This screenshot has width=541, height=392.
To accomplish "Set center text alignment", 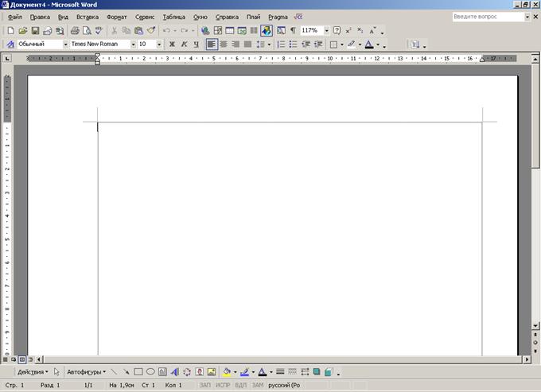I will coord(224,45).
